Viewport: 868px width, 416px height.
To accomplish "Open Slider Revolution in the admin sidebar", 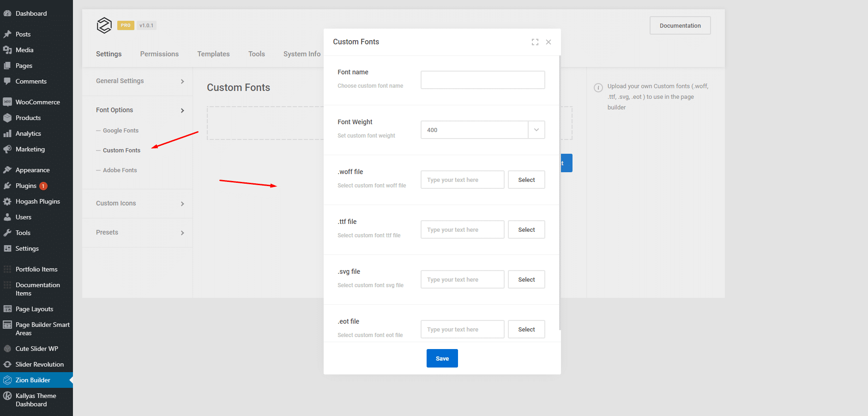I will 36,364.
